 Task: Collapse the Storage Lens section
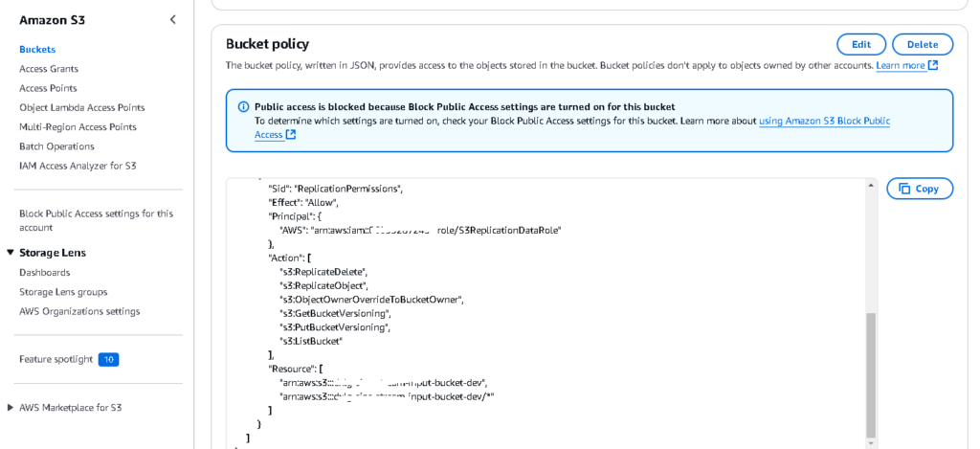(x=10, y=253)
